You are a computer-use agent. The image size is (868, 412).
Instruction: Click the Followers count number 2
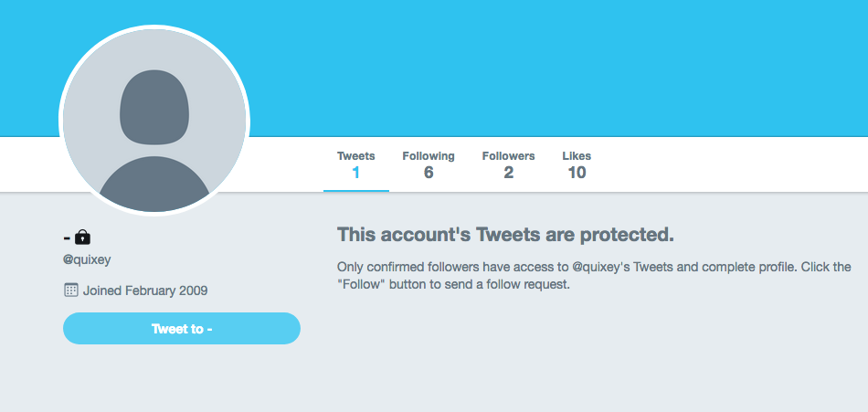508,173
